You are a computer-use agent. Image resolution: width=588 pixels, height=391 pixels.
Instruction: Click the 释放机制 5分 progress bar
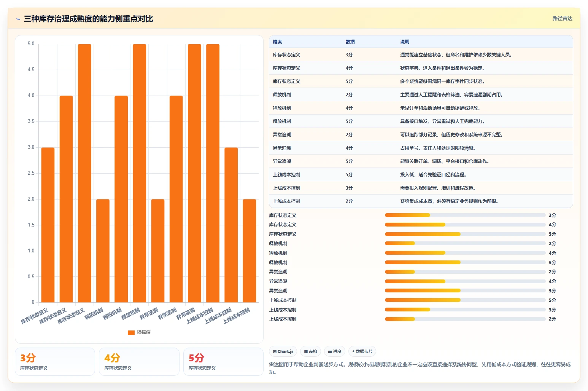[x=465, y=262]
